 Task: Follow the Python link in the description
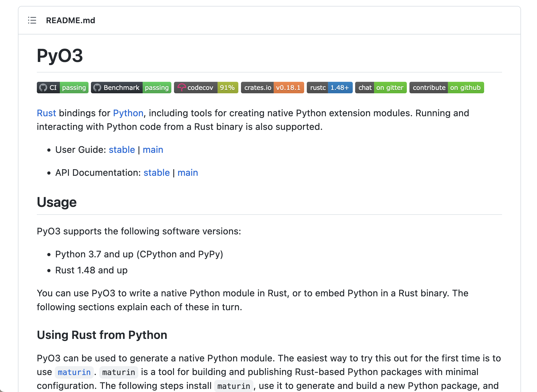coord(128,113)
